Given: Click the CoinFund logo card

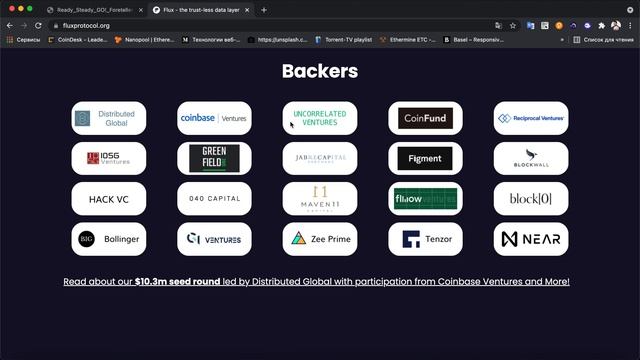Looking at the screenshot, I should pyautogui.click(x=425, y=118).
